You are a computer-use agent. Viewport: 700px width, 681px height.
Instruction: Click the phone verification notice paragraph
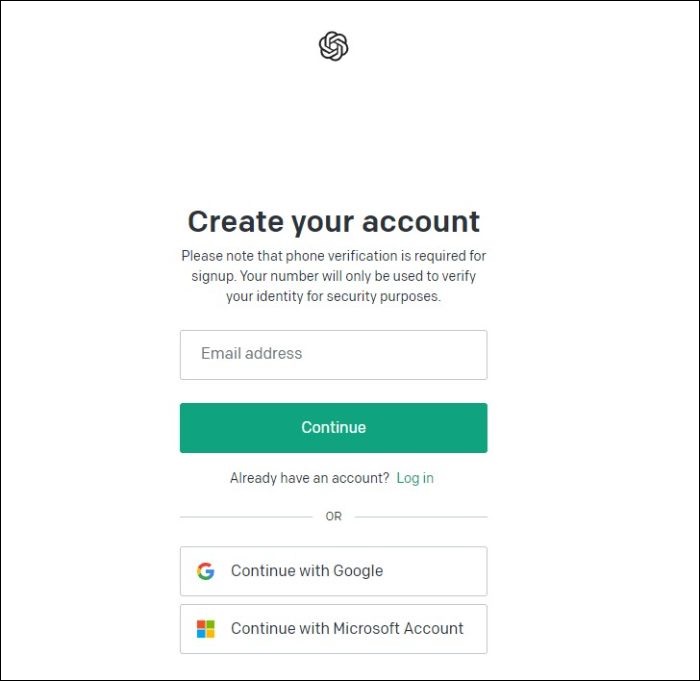tap(333, 276)
